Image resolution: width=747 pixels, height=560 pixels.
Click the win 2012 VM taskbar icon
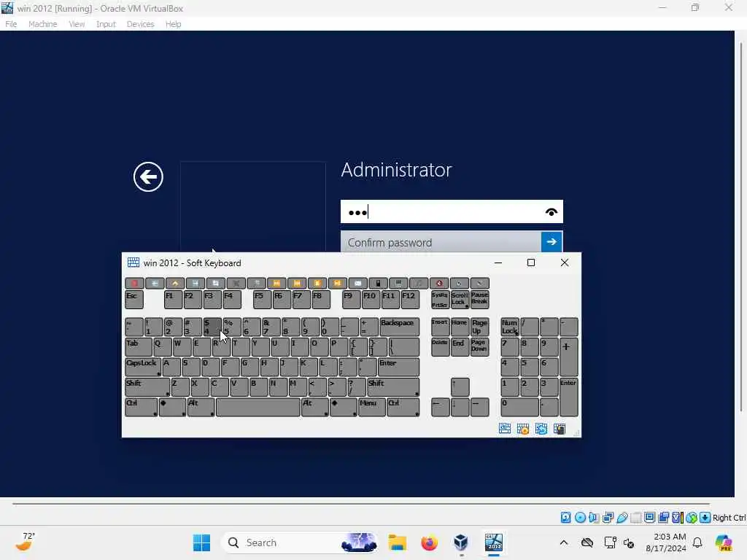tap(494, 542)
